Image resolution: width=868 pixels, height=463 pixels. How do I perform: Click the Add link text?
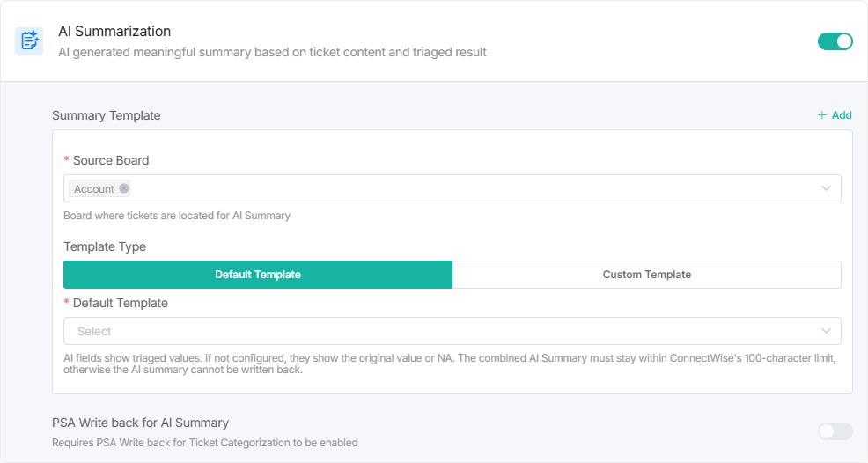(842, 115)
